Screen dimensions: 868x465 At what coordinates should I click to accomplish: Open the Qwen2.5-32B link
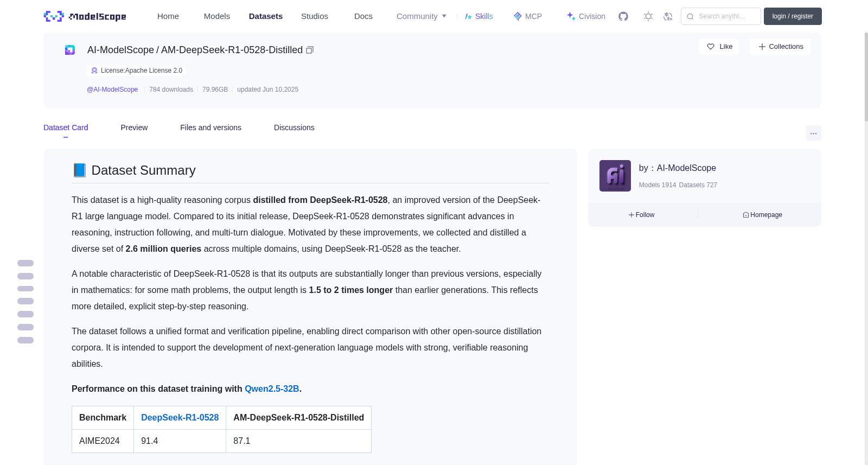(272, 388)
